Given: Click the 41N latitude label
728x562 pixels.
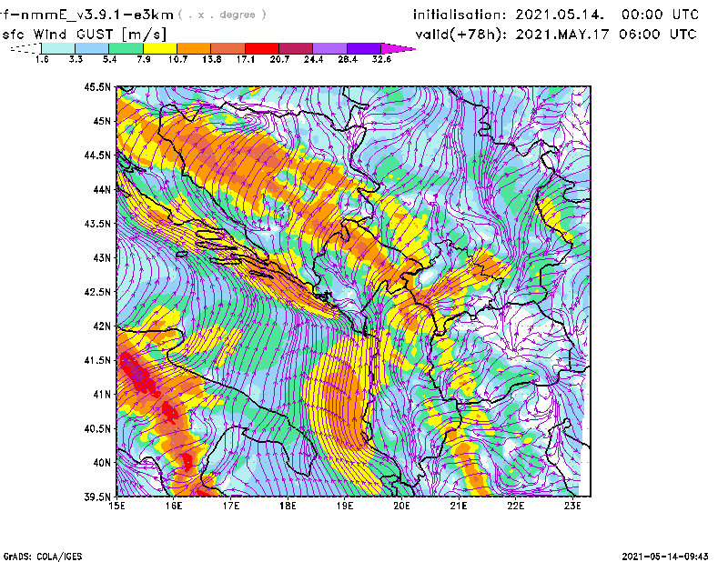Looking at the screenshot, I should click(x=102, y=395).
